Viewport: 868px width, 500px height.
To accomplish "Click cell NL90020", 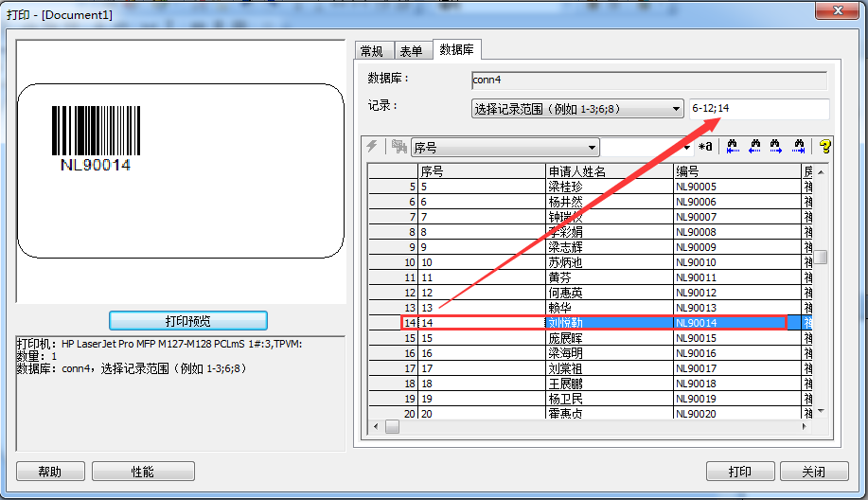I will (x=736, y=413).
